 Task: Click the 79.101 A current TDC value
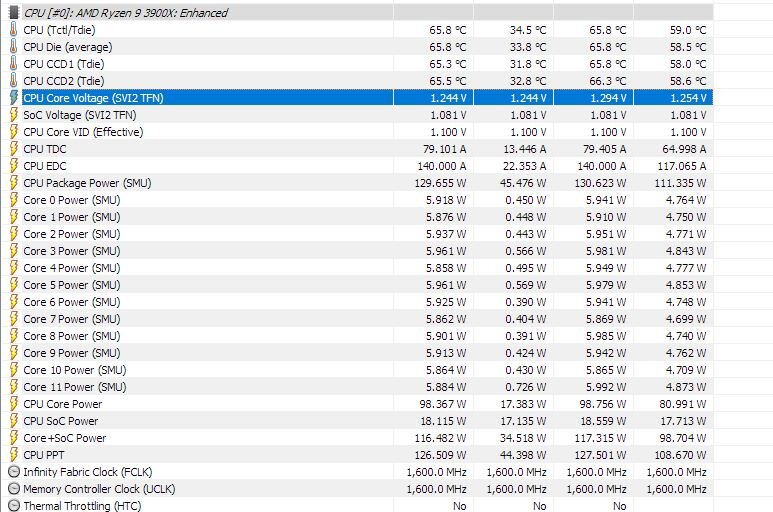(444, 149)
